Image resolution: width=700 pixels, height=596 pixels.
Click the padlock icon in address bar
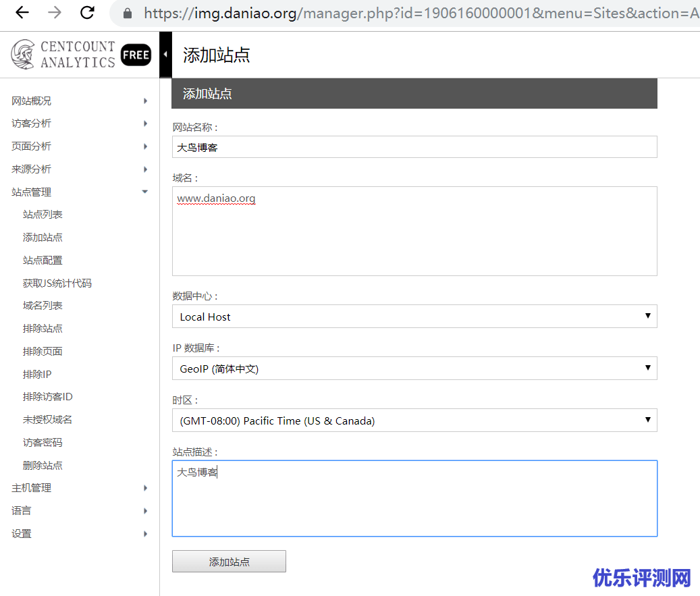[x=128, y=13]
